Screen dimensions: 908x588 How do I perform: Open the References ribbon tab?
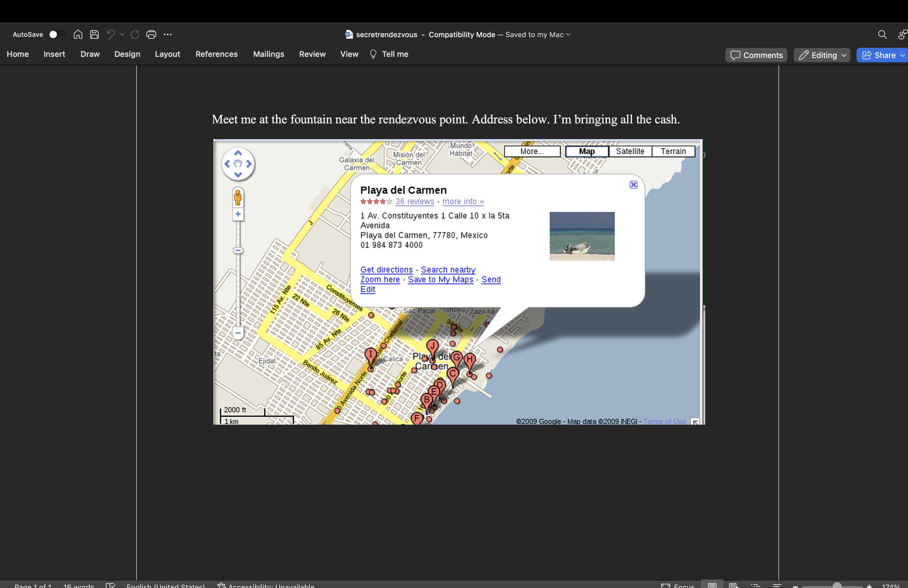[x=216, y=54]
